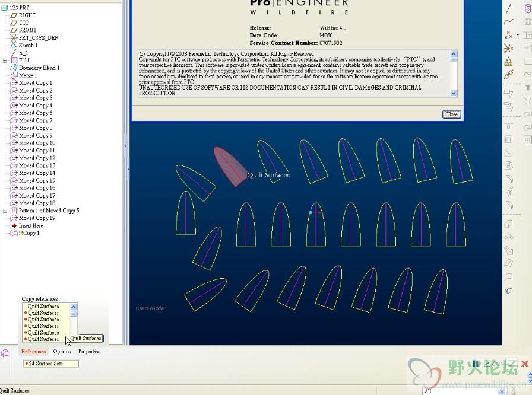Click the Date Code M060 value

[326, 36]
